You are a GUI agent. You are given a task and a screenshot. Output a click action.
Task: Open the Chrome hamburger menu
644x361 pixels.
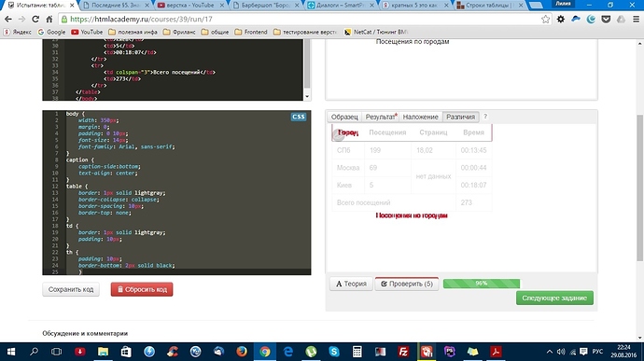click(x=636, y=20)
